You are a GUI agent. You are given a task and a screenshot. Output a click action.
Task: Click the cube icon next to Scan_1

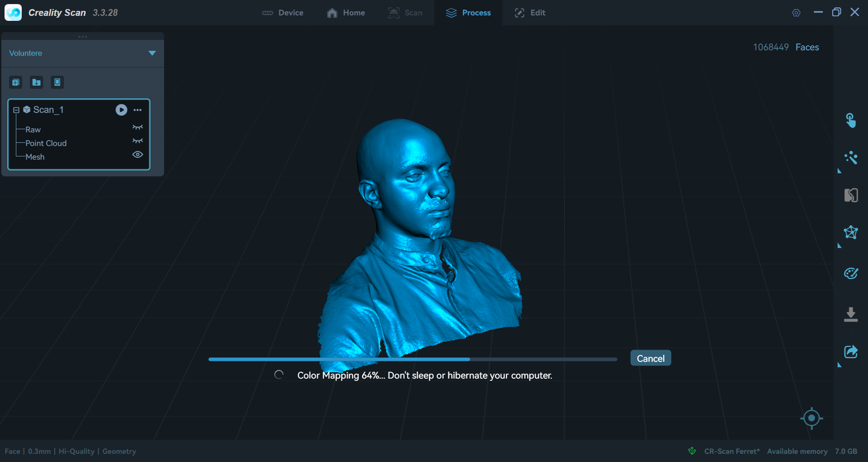(x=27, y=110)
